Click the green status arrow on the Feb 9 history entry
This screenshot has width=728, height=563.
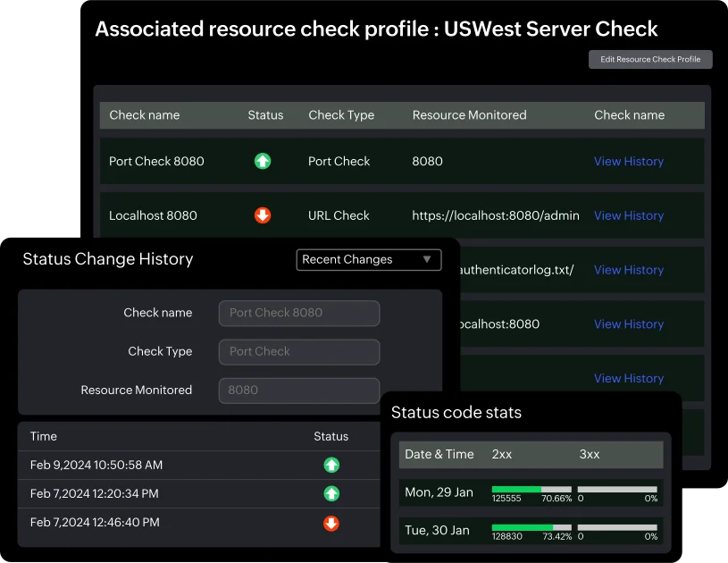coord(331,465)
